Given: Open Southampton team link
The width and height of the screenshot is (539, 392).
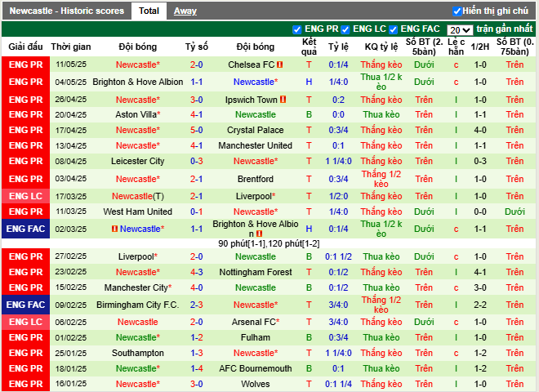Looking at the screenshot, I should click(138, 353).
